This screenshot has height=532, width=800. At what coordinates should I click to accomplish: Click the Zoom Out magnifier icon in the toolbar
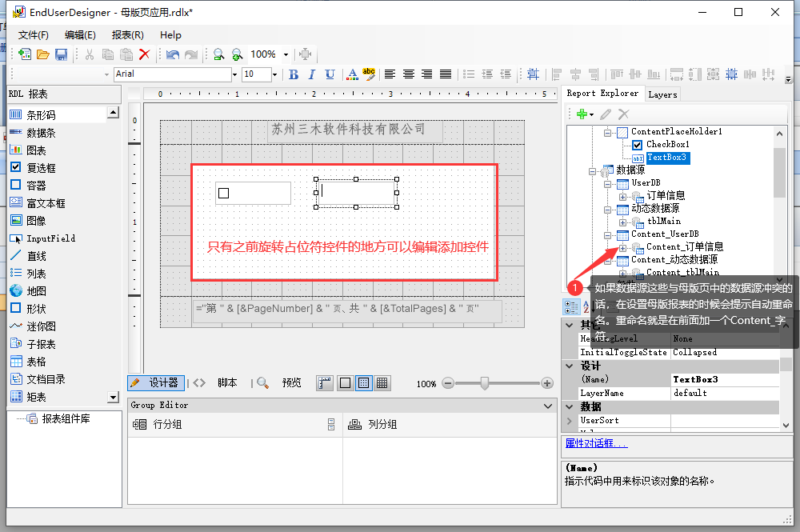point(218,54)
